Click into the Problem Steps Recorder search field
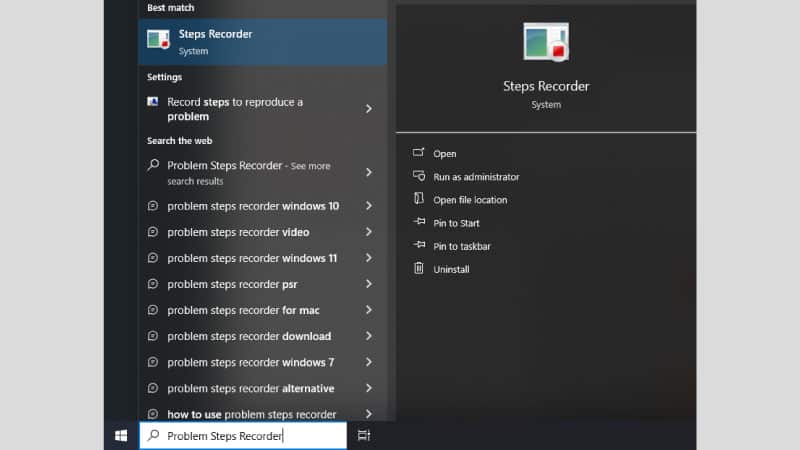 tap(243, 436)
